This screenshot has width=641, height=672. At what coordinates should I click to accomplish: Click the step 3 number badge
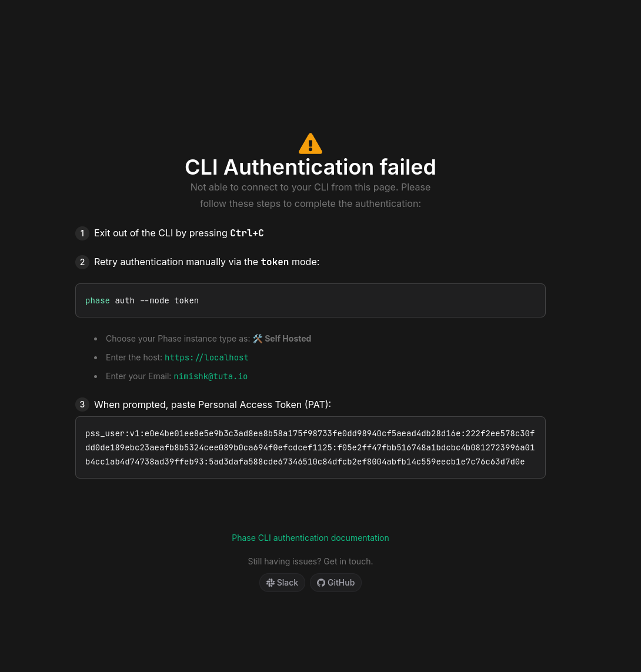[x=82, y=404]
